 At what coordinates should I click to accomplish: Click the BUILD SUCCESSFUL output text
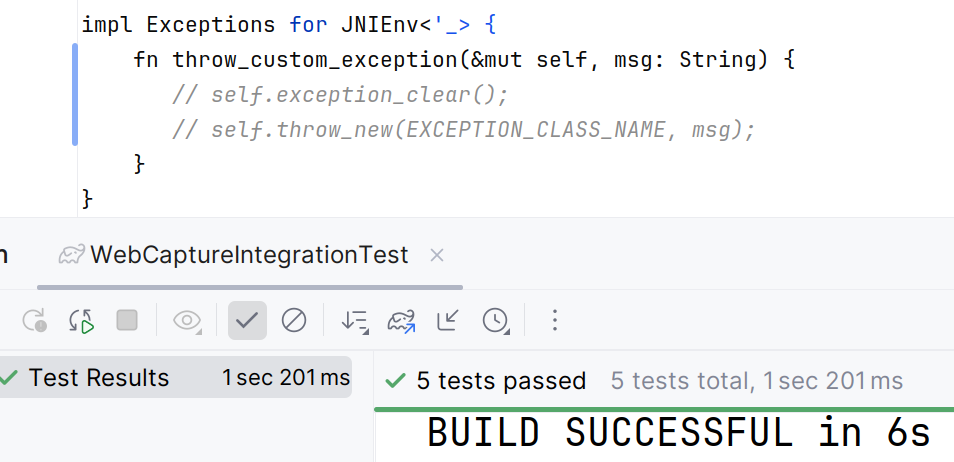click(x=679, y=433)
